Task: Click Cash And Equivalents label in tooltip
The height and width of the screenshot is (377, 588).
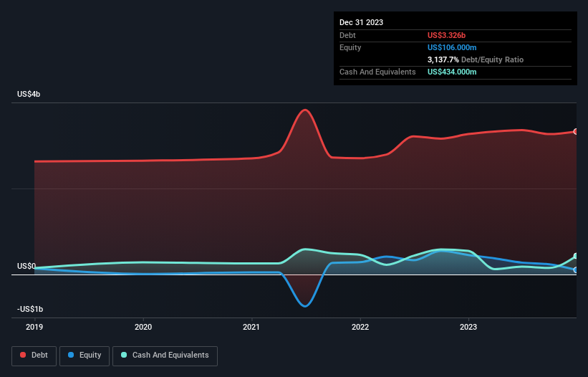Action: pos(377,72)
